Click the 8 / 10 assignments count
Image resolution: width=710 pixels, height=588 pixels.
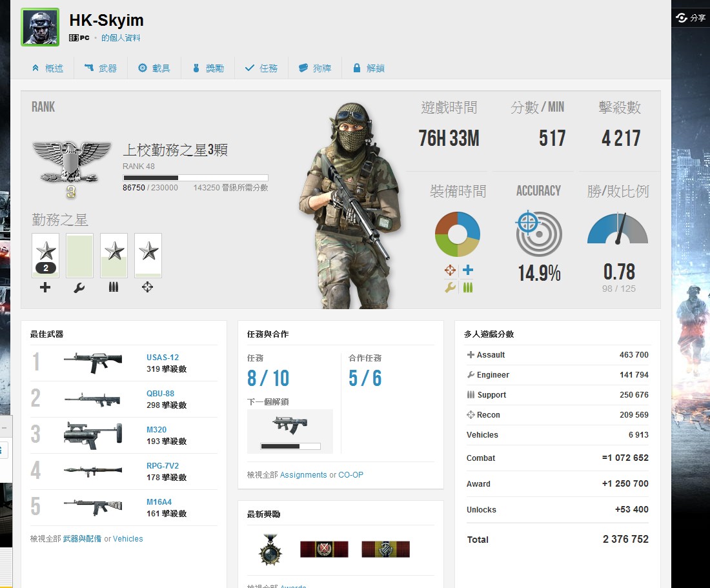pyautogui.click(x=268, y=378)
